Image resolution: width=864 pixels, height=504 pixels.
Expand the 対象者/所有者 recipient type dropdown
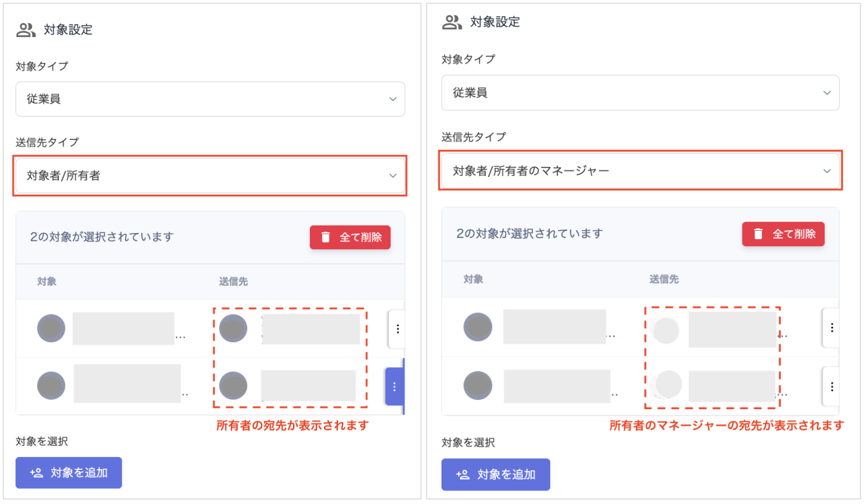point(210,175)
